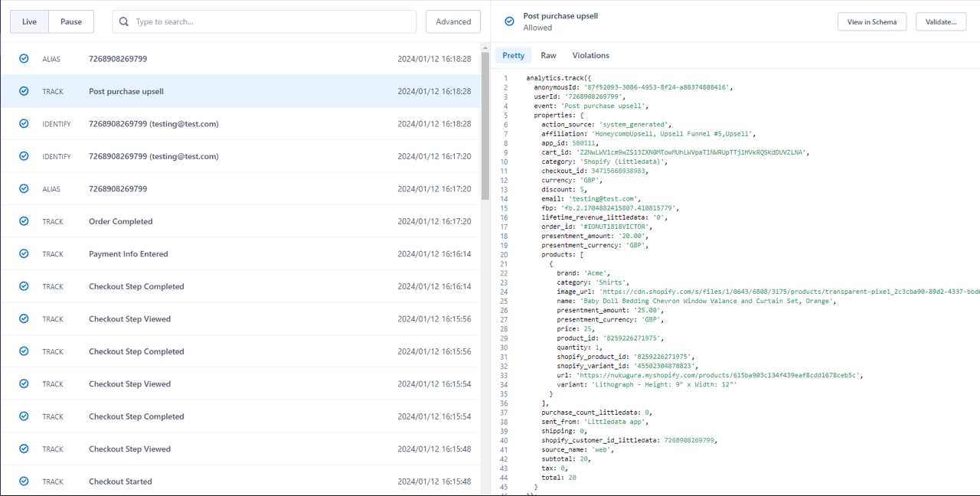This screenshot has width=980, height=496.
Task: Click check icon on Checkout Step Completed 16:15:56 row
Action: (x=24, y=351)
